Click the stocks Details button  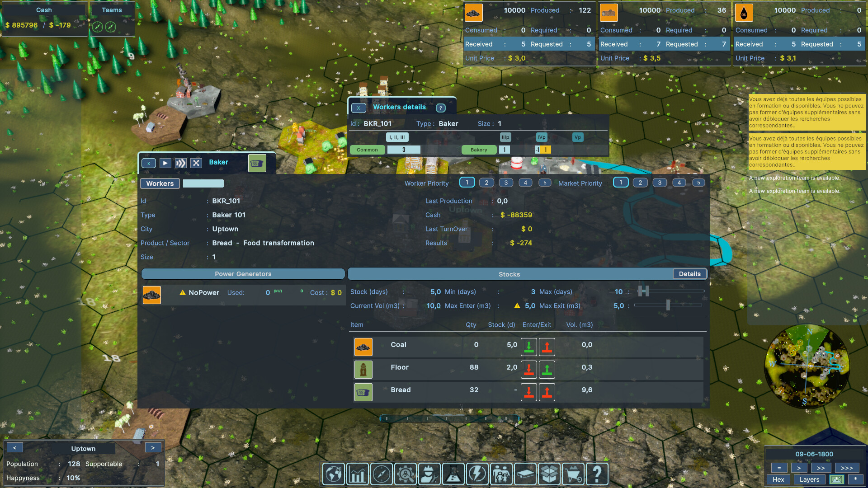coord(689,274)
